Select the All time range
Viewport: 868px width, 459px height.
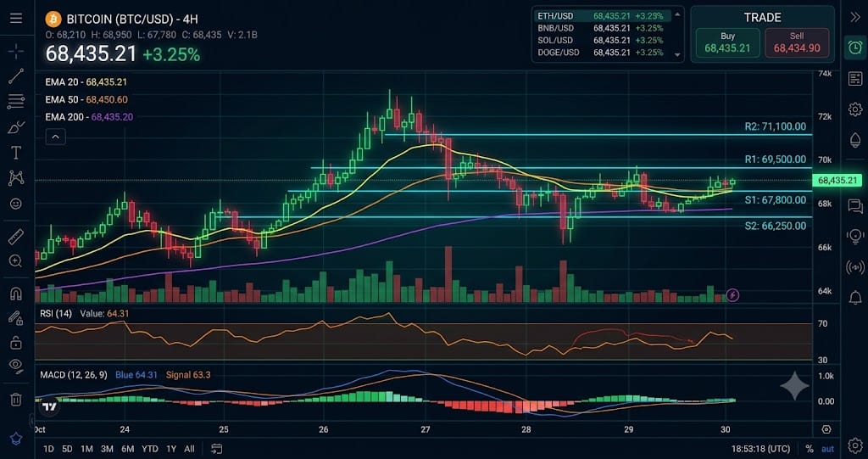tap(189, 449)
